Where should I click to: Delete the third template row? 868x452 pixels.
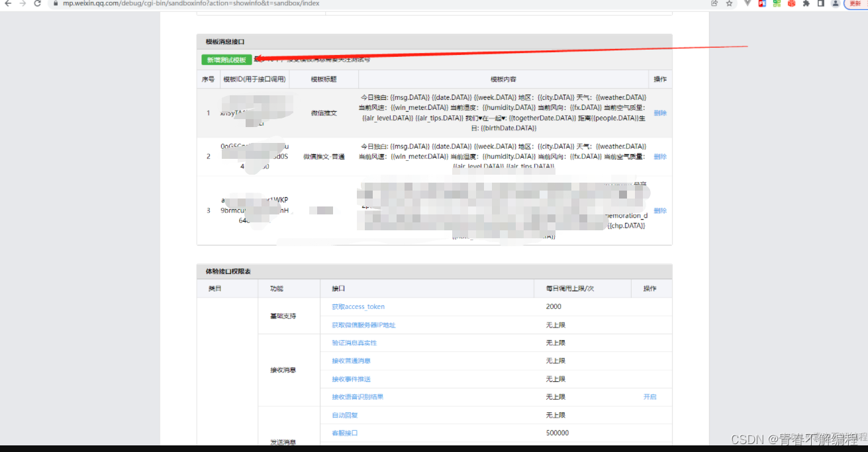pyautogui.click(x=660, y=210)
